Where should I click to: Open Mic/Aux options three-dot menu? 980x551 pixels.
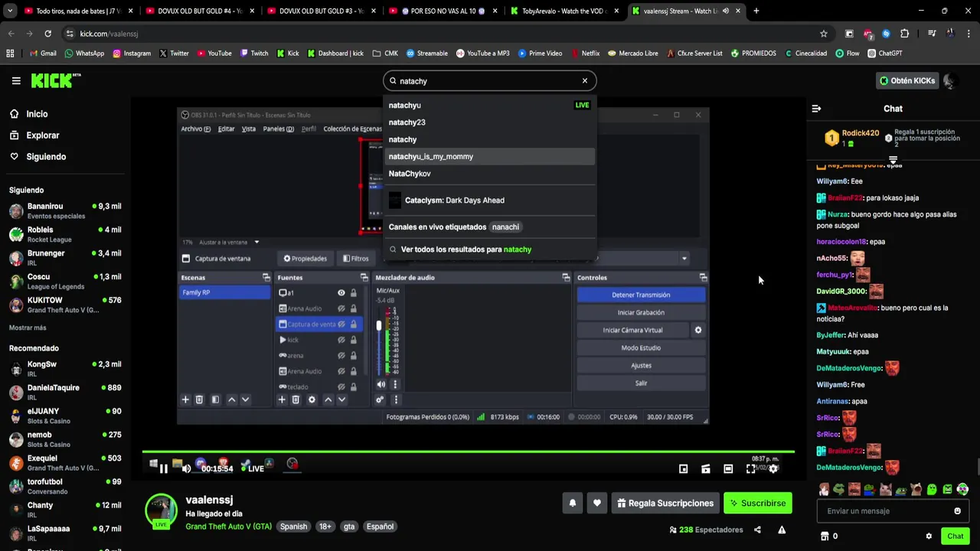tap(395, 384)
